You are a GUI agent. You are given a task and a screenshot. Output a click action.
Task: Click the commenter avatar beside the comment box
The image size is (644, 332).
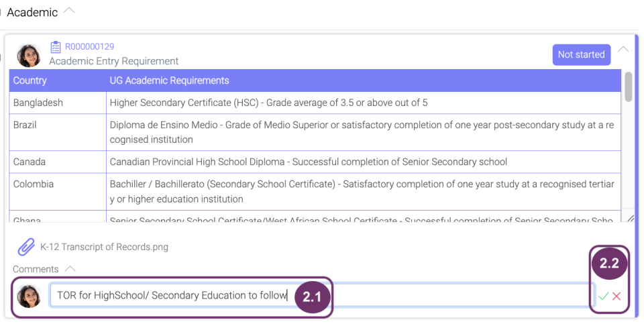(29, 296)
